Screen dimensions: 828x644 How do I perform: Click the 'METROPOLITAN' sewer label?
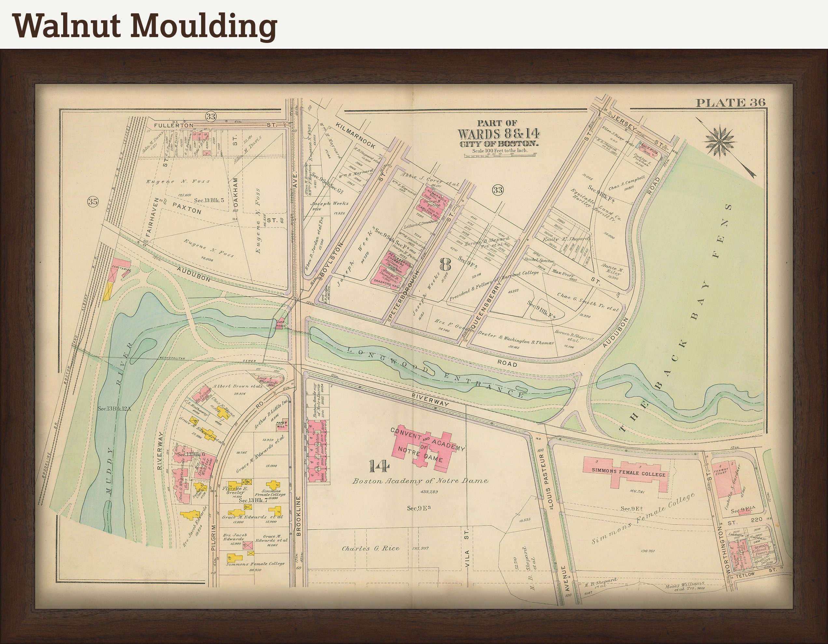tap(172, 358)
